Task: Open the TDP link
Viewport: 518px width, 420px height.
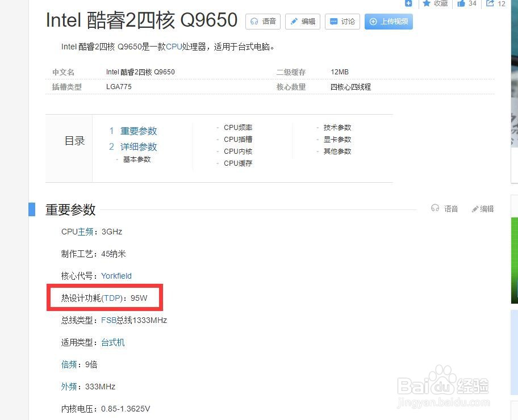Action: (112, 298)
